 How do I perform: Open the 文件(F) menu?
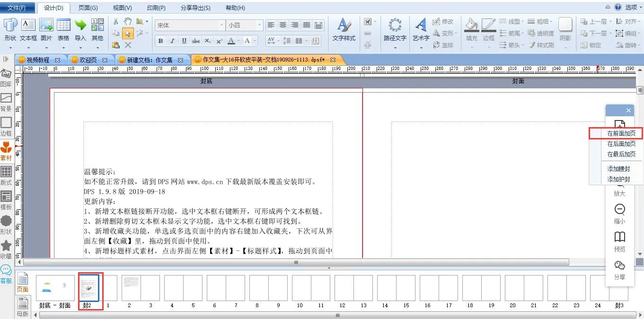(x=18, y=8)
